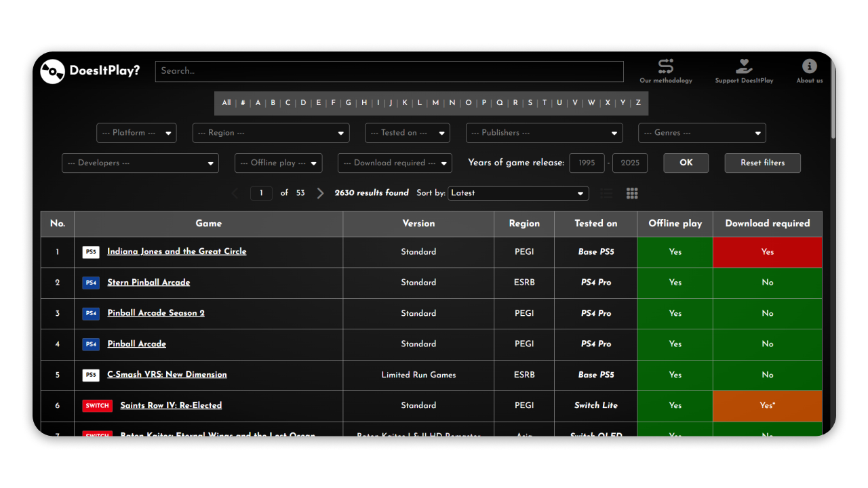Open the Tested on filter dropdown
Screen dimensions: 868x488
point(407,133)
